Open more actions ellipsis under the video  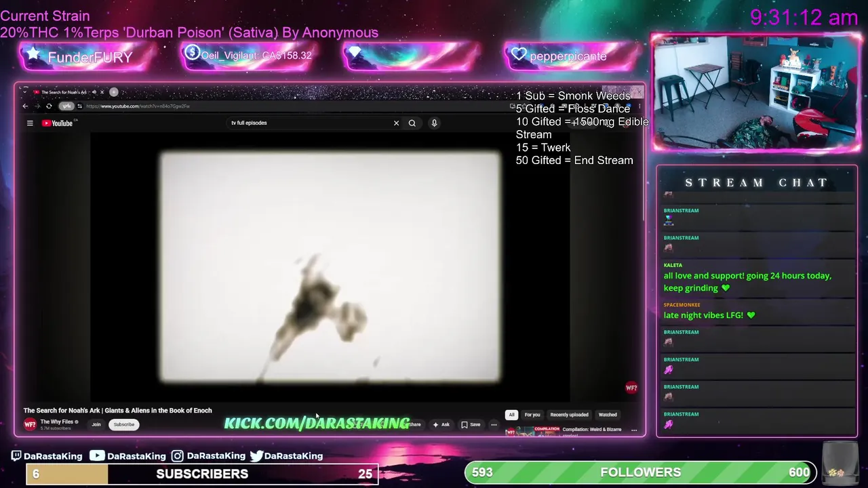pyautogui.click(x=494, y=425)
